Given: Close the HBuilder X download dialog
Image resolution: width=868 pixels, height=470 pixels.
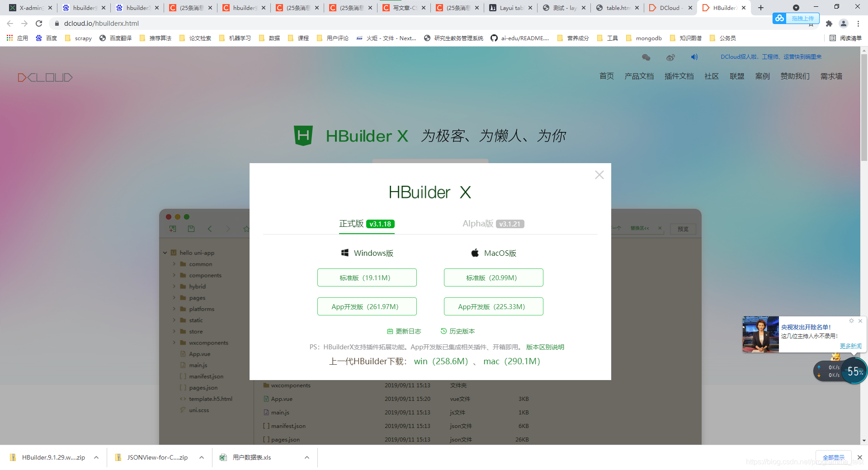Looking at the screenshot, I should [599, 175].
